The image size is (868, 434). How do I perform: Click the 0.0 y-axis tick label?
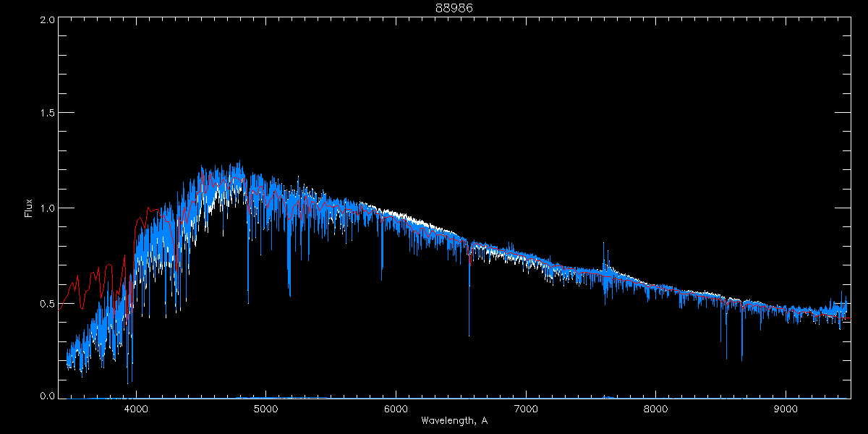tap(45, 396)
